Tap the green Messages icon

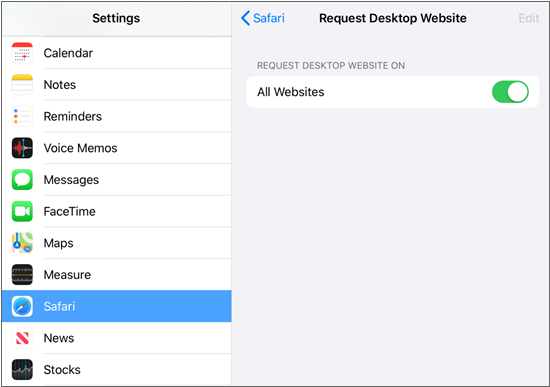tap(22, 180)
